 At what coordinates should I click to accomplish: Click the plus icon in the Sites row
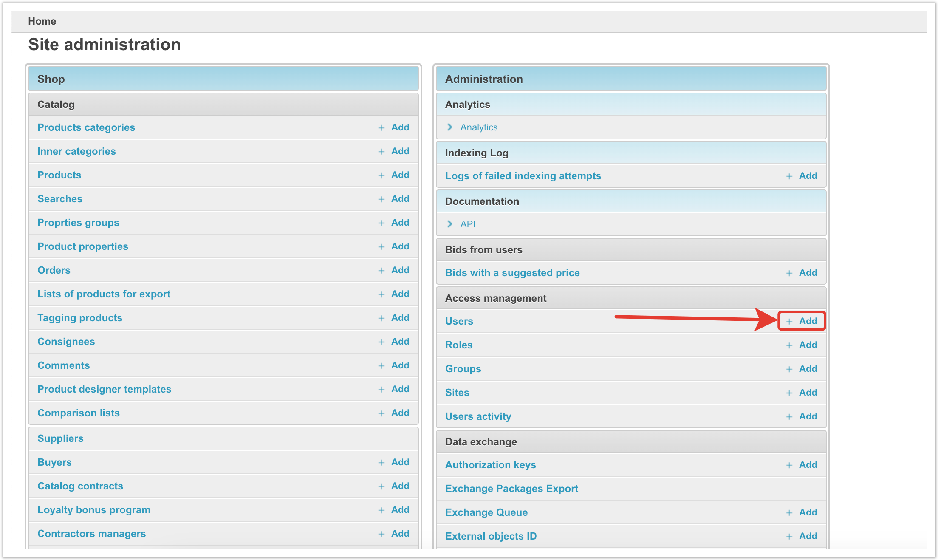click(x=789, y=393)
